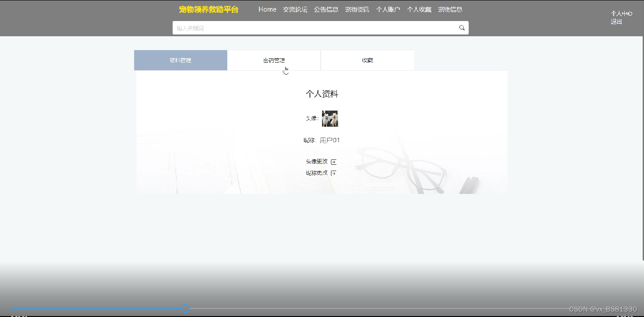Click the 个人中心 link
Viewport: 644px width, 317px height.
click(x=622, y=14)
